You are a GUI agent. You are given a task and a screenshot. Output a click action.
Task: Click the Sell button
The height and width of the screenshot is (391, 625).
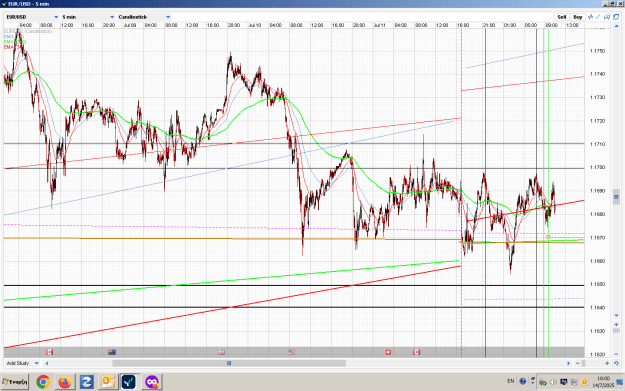tap(562, 17)
